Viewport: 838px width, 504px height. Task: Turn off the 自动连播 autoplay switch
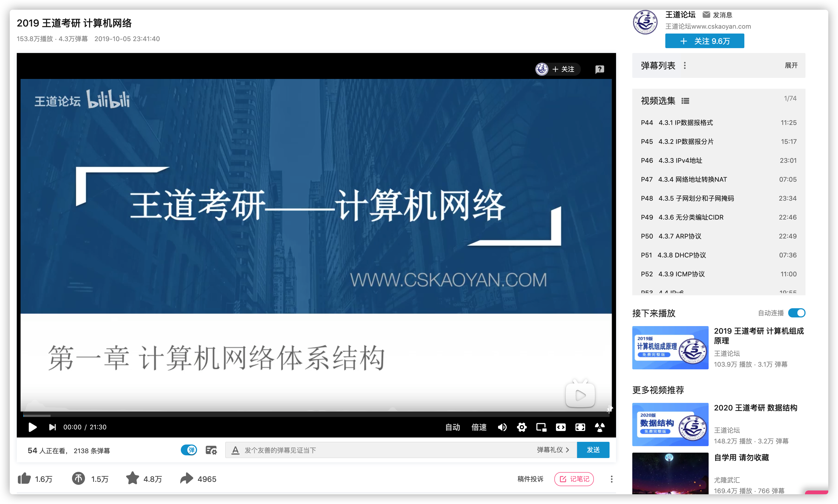(x=796, y=313)
